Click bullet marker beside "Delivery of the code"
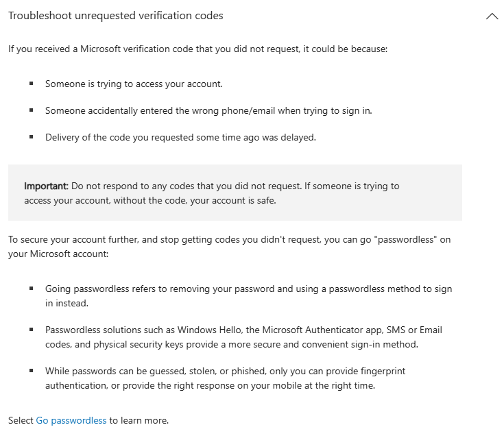This screenshot has width=504, height=438. [x=31, y=136]
